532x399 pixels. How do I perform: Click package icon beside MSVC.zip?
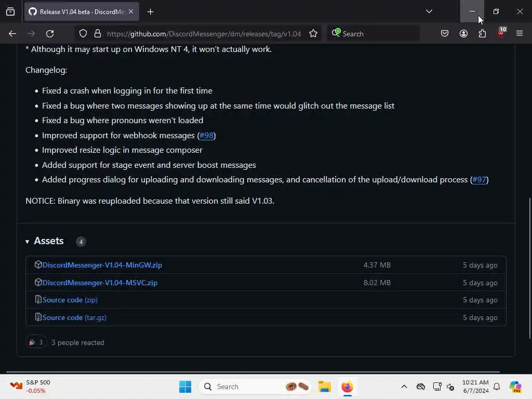(x=38, y=282)
